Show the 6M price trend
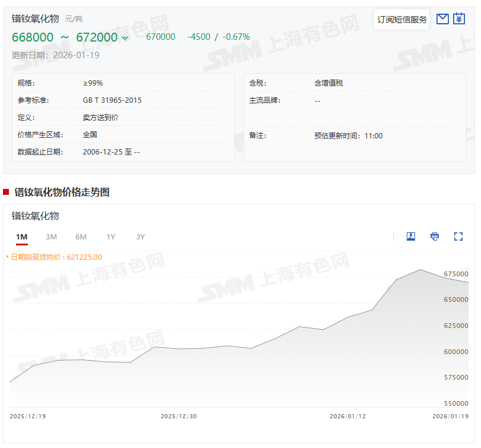 [x=81, y=237]
